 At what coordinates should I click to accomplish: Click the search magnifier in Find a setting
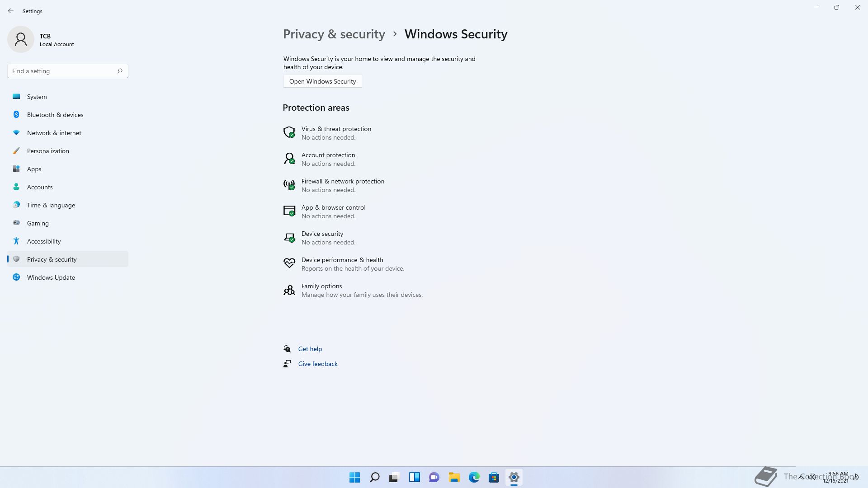point(120,71)
